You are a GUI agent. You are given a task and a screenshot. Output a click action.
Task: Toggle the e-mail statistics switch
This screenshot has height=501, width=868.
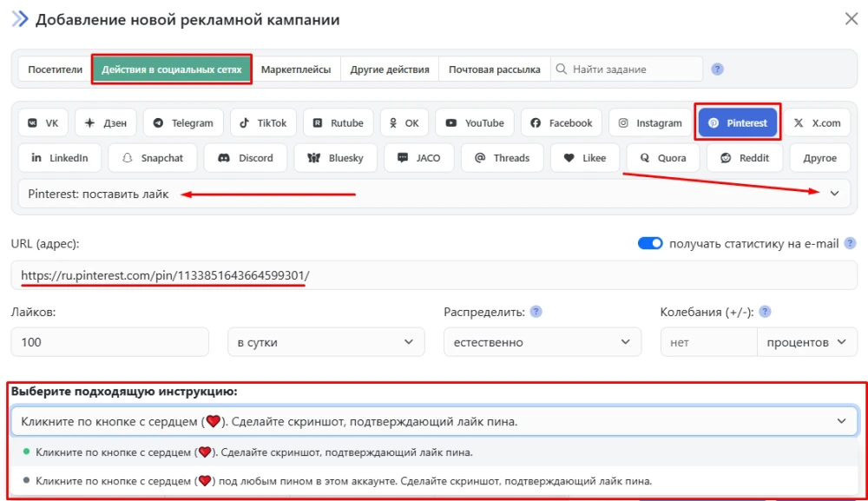point(650,244)
